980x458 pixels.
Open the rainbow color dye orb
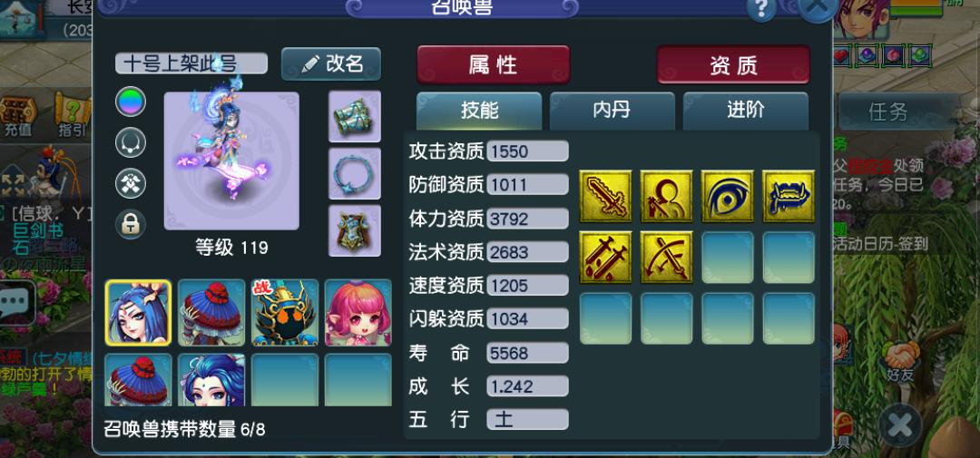click(x=131, y=102)
